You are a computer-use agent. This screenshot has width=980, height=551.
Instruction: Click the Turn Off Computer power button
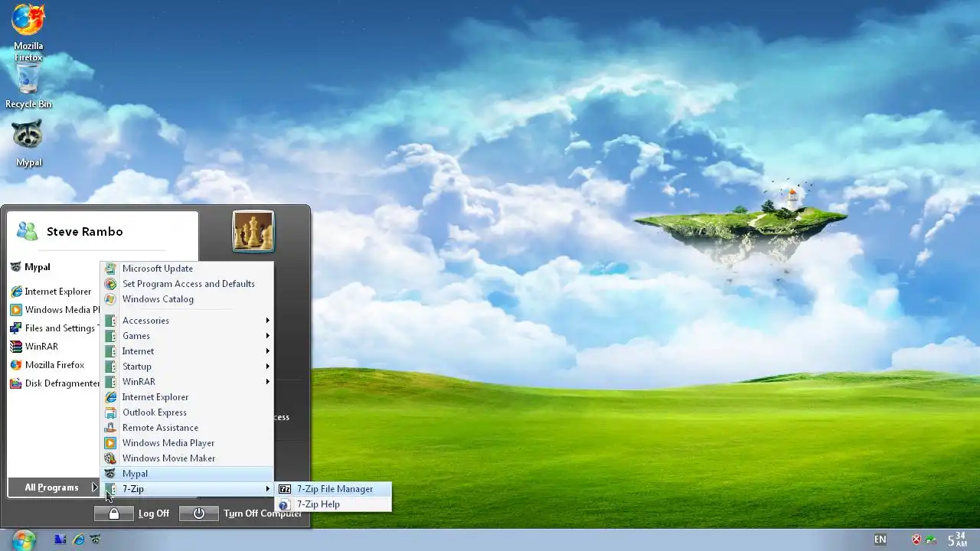(x=199, y=514)
